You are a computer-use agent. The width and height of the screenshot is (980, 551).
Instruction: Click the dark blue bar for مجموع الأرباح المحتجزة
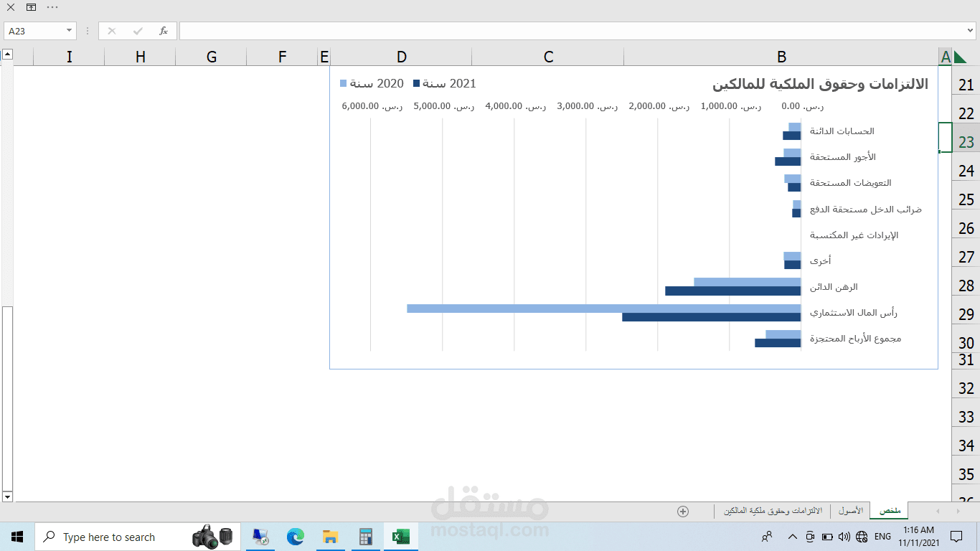point(778,343)
